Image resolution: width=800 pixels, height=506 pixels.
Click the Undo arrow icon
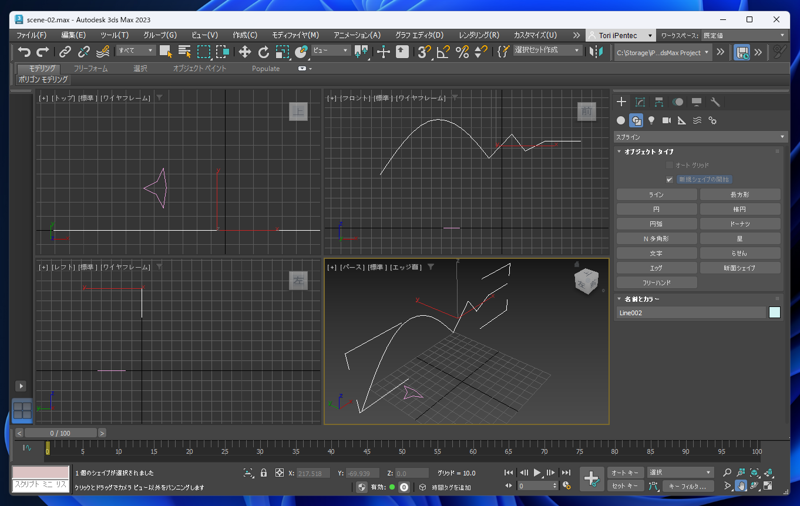coord(23,52)
